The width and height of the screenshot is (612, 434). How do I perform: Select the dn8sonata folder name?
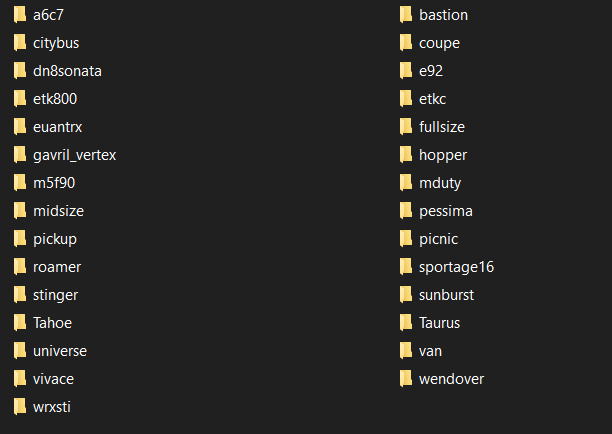(67, 71)
